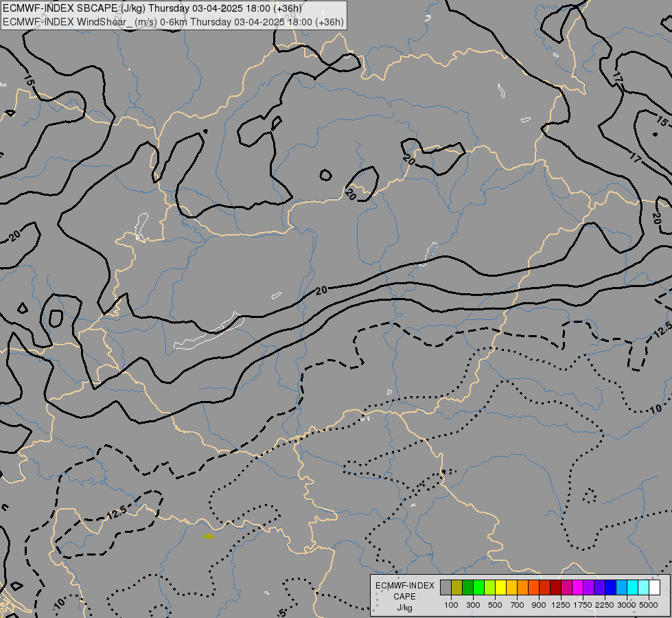Click the 100 label in the legend
The image size is (672, 618).
pyautogui.click(x=451, y=605)
